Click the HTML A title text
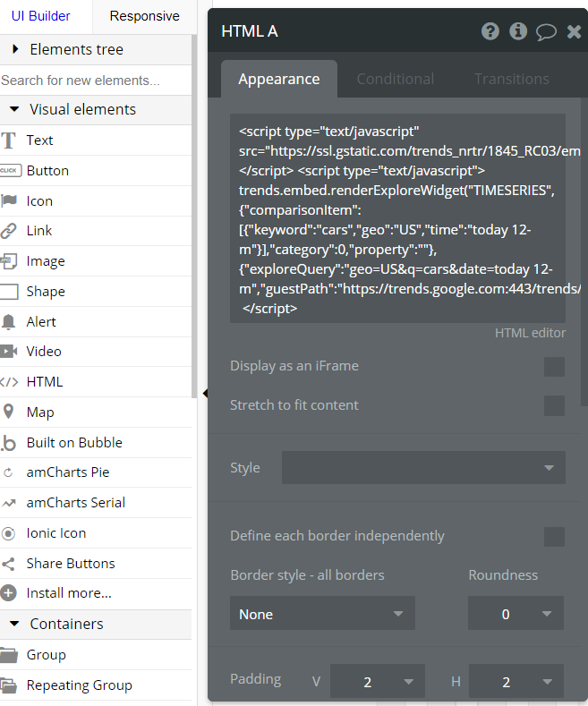Screen dimensions: 588x706 click(250, 31)
